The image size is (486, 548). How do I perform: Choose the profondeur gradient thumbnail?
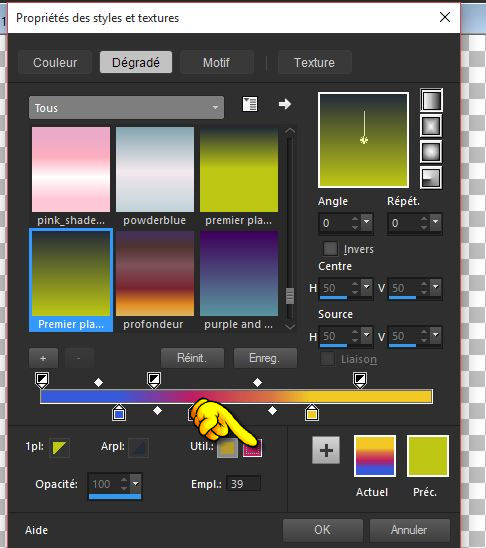pos(155,274)
